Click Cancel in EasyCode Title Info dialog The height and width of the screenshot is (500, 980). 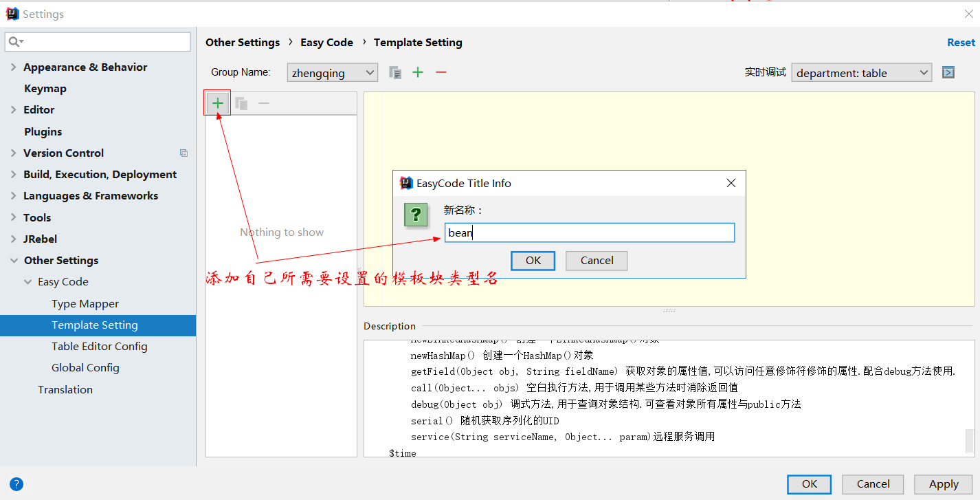(597, 260)
